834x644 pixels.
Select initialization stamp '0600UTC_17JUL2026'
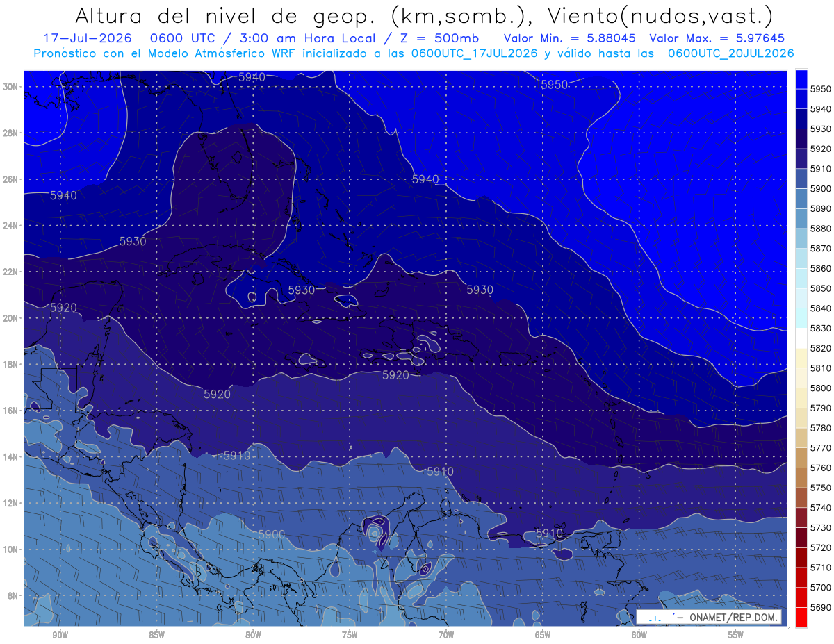474,53
